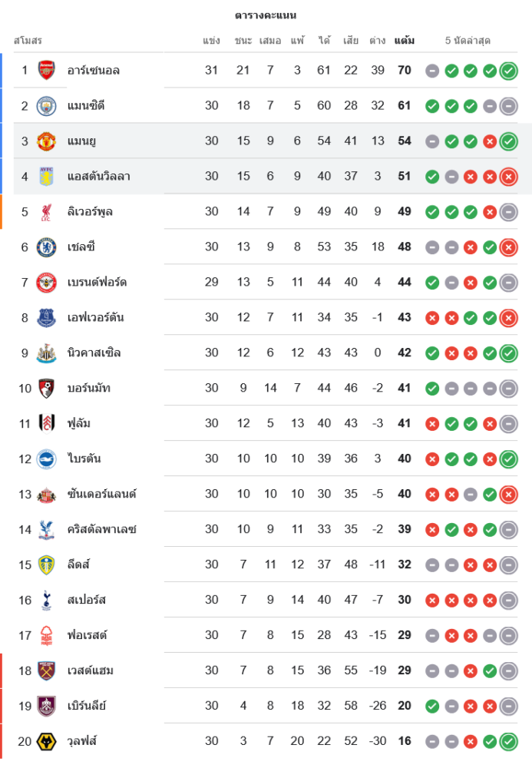Screen dimensions: 532x768
Task: Open the ไบรตัน team link
Action: (84, 459)
